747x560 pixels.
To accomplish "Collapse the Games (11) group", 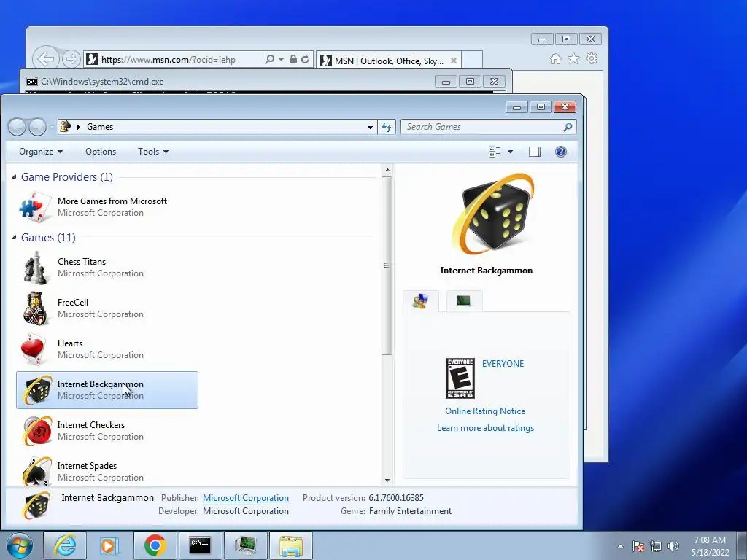I will pos(14,237).
